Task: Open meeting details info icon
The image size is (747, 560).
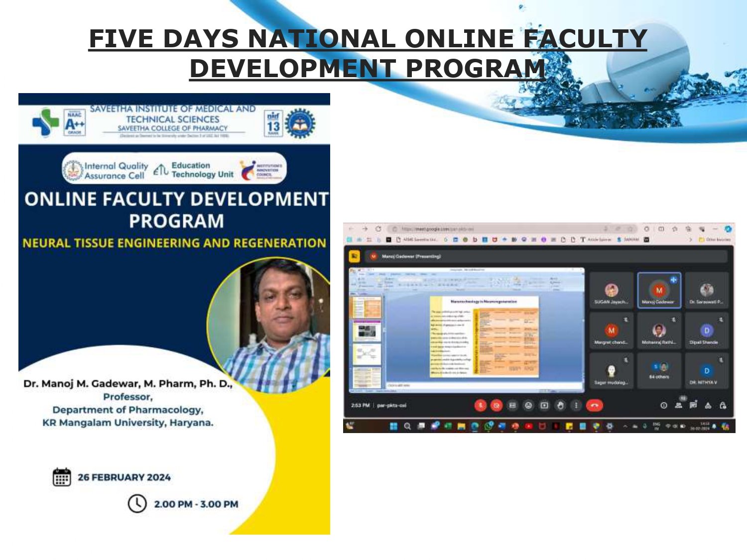Action: (x=664, y=406)
